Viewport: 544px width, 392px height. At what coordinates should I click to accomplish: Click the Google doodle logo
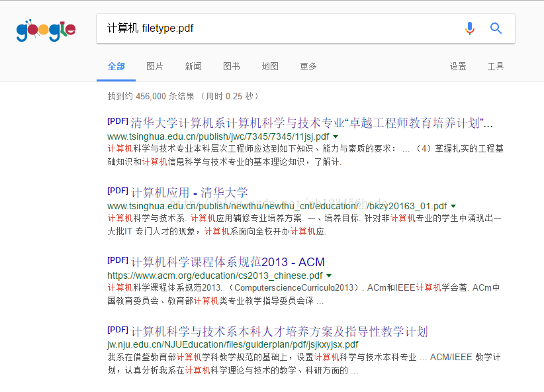tap(46, 30)
